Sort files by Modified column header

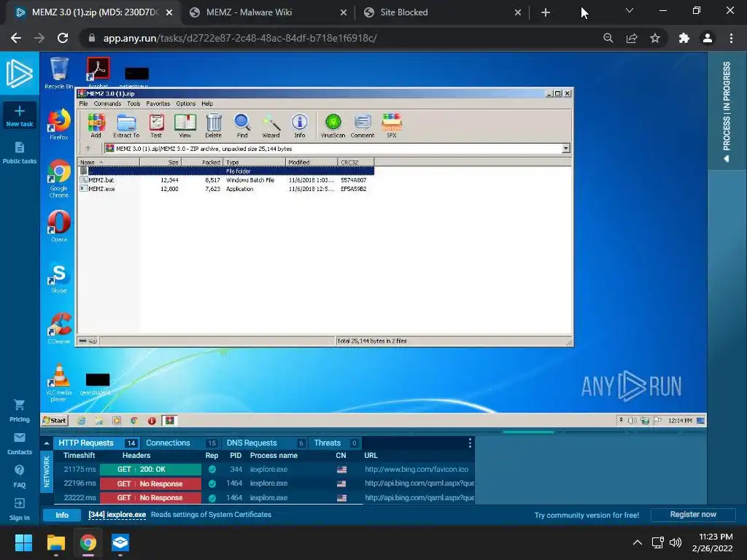point(311,163)
